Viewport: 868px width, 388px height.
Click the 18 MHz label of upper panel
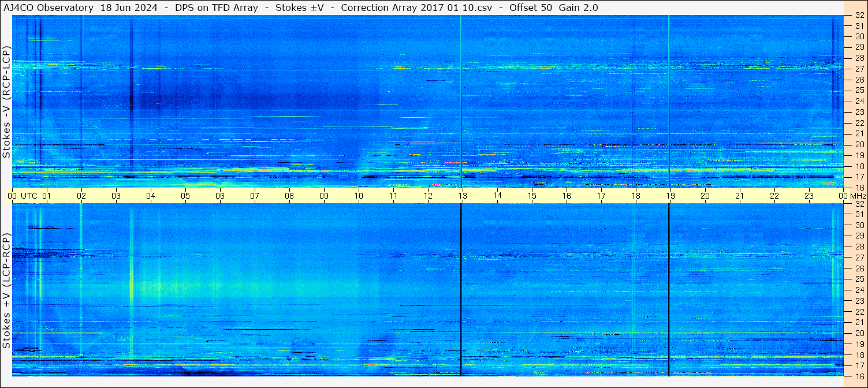point(859,166)
